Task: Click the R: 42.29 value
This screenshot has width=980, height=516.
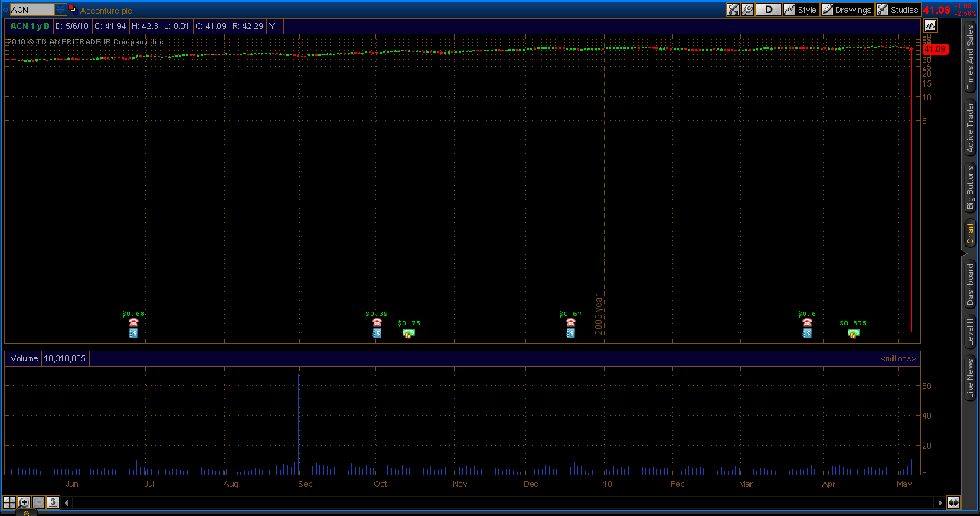Action: [x=247, y=26]
